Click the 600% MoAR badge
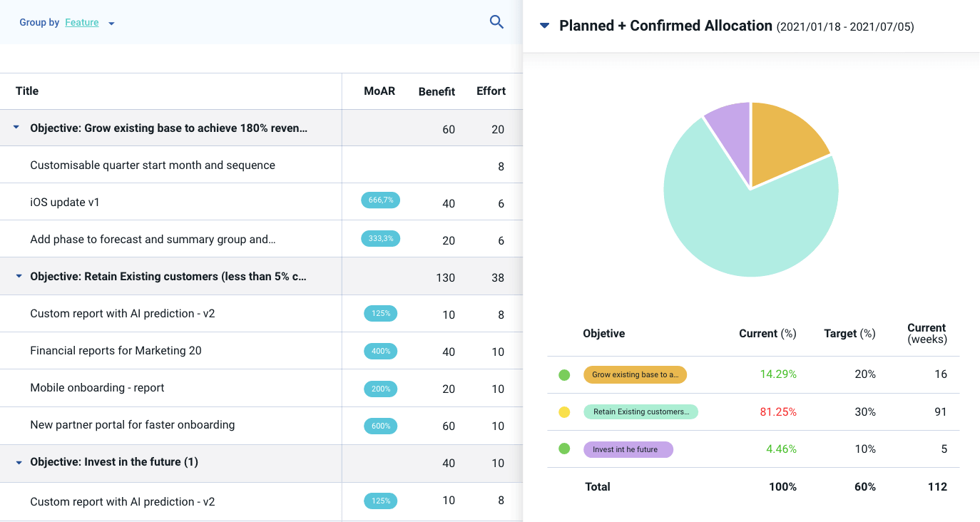The height and width of the screenshot is (522, 980). pyautogui.click(x=380, y=426)
